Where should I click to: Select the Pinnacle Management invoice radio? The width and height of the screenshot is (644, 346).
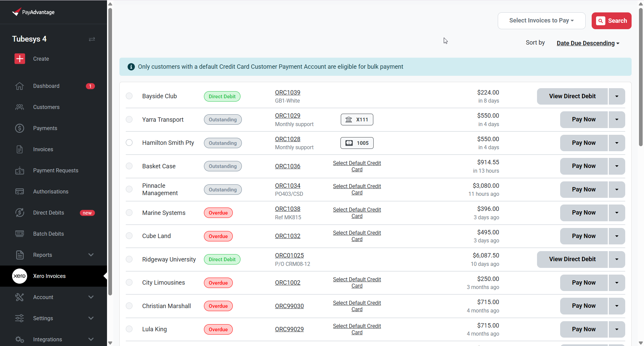[129, 189]
